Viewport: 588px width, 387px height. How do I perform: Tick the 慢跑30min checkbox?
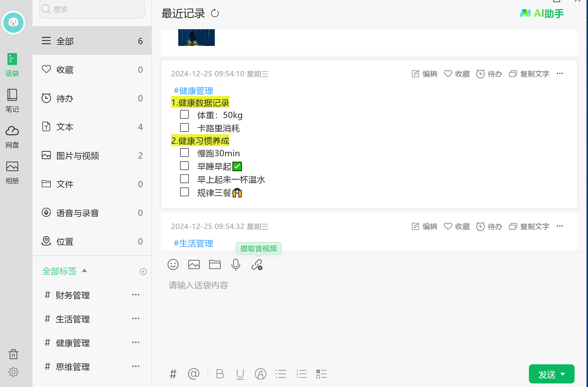[184, 153]
